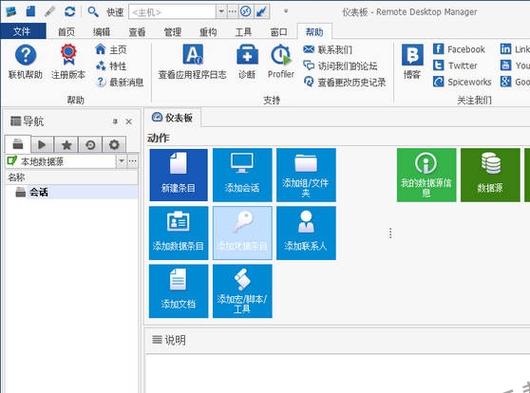Open 特性 features item in ribbon
530x393 pixels.
coord(111,66)
